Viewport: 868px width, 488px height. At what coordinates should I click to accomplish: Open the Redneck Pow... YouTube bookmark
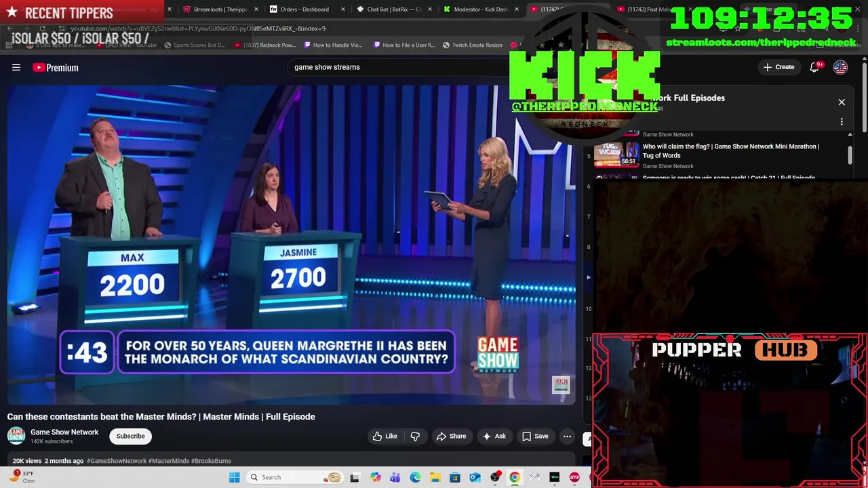click(x=264, y=45)
